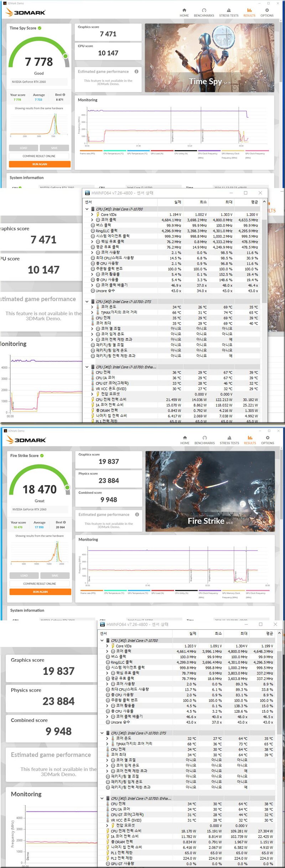
Task: Click power icon on 총 DRAM 전력 row showing 0.843 W
Action: point(93,410)
